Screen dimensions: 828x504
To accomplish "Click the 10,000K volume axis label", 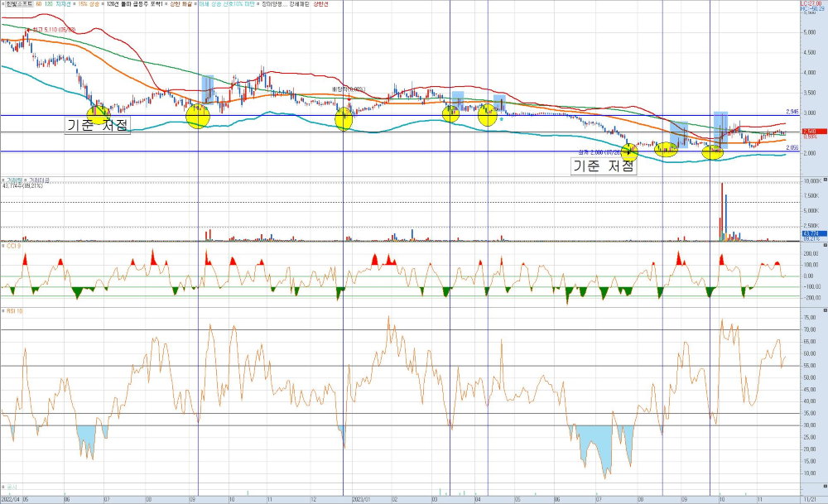I will (x=811, y=181).
